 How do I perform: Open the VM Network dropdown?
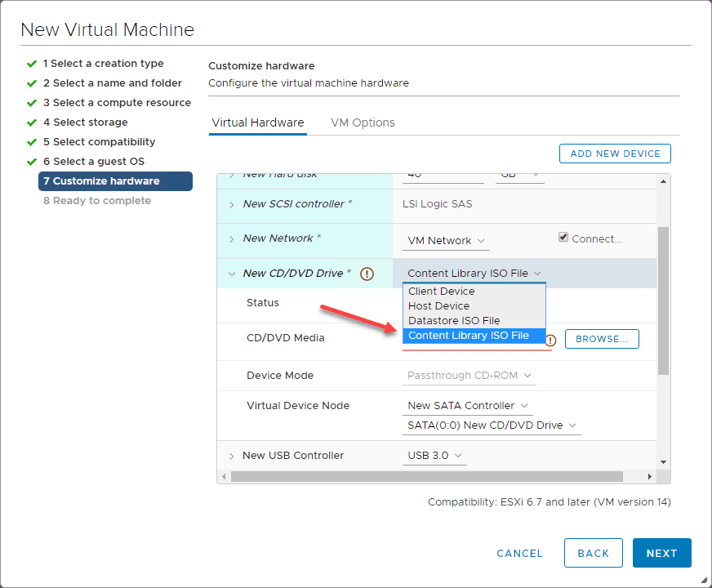click(447, 241)
